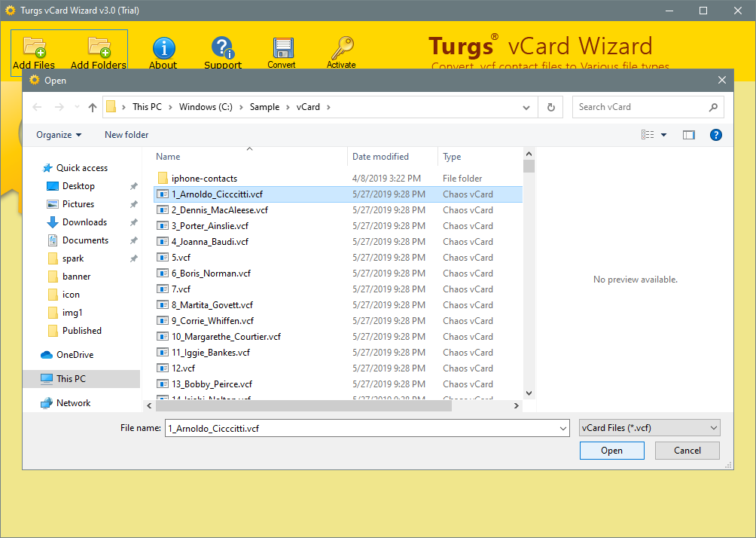
Task: Select the Desktop quick access item
Action: pyautogui.click(x=78, y=186)
